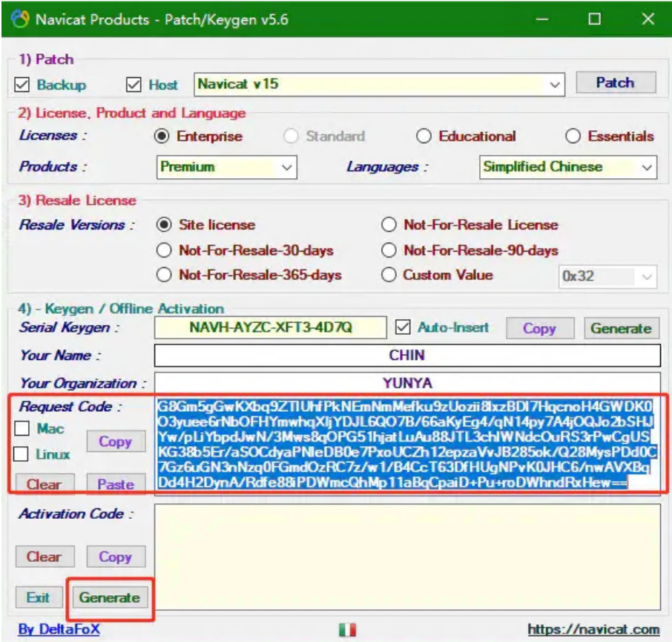Viewport: 672px width, 642px height.
Task: Enable the Linux checkbox
Action: pos(21,453)
